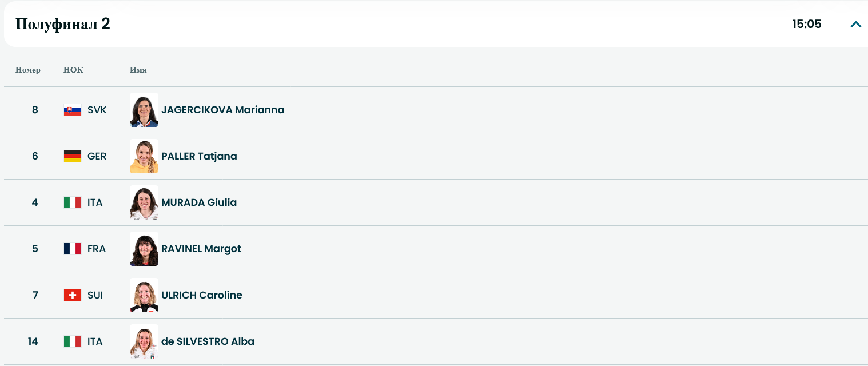The image size is (868, 366).
Task: Open RAVINEL Margot athlete photo
Action: [x=144, y=249]
